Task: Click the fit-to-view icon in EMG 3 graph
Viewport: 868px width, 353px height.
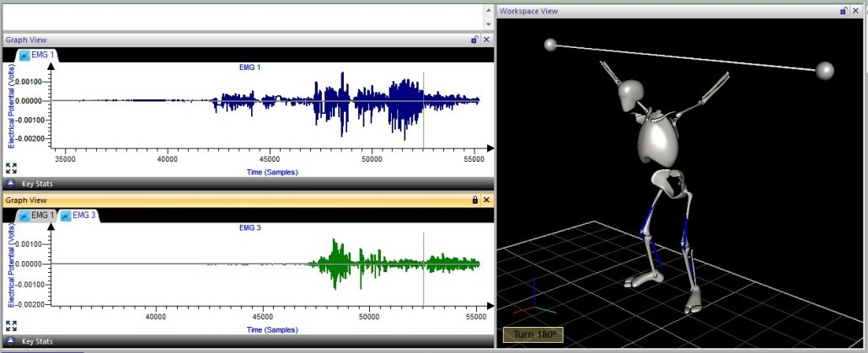Action: [x=11, y=325]
